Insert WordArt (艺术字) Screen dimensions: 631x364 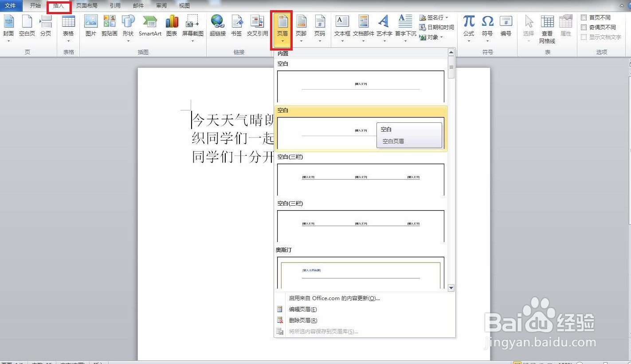tap(384, 26)
